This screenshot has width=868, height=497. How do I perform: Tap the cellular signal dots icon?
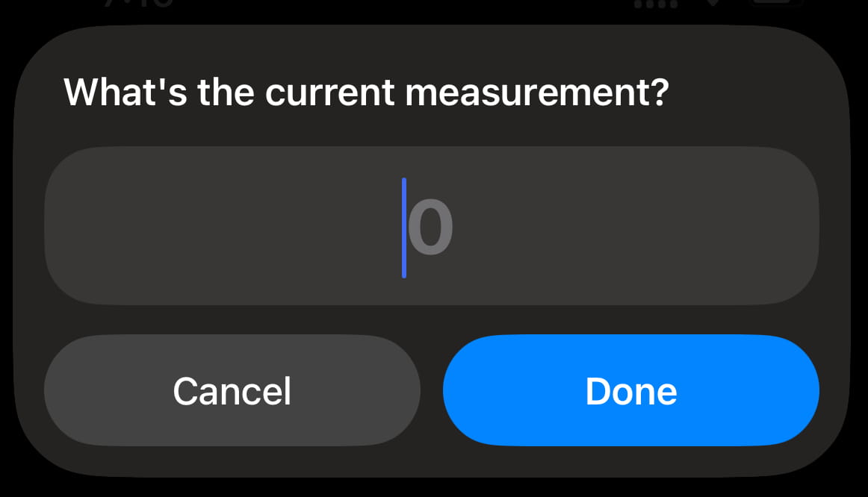pos(656,4)
